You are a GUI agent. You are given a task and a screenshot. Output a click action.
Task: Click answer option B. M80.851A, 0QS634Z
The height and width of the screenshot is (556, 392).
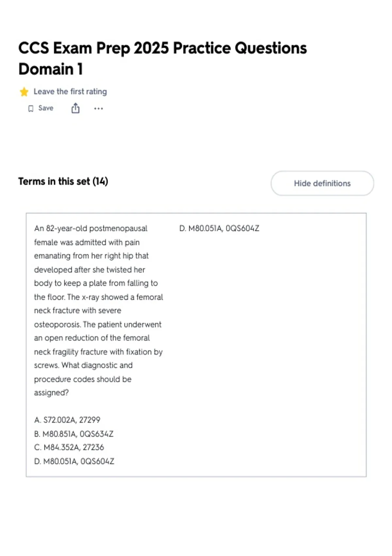pos(74,434)
